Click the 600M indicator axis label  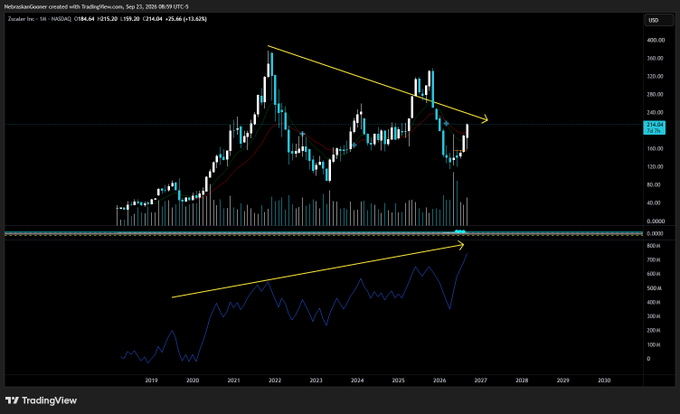(654, 274)
